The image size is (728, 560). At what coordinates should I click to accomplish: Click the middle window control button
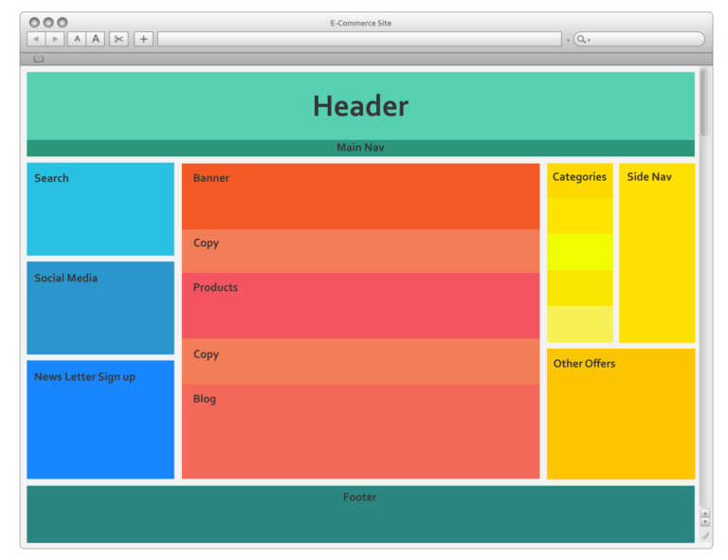[x=48, y=23]
